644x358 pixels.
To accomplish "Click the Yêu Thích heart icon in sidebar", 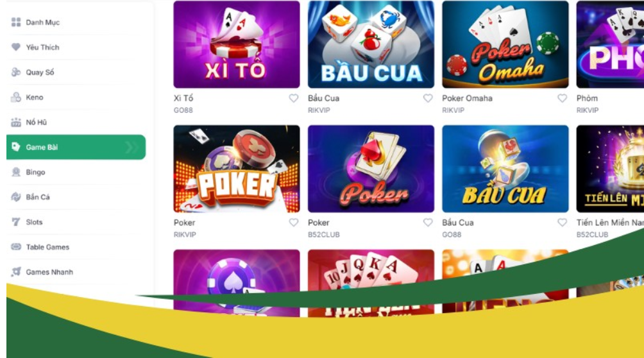I will click(x=16, y=47).
